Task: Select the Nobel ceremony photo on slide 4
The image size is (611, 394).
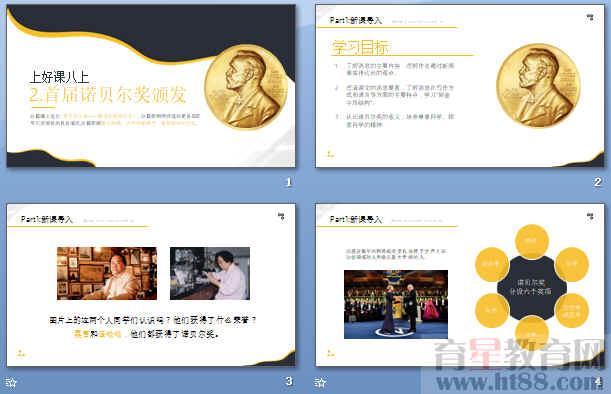Action: pos(396,304)
